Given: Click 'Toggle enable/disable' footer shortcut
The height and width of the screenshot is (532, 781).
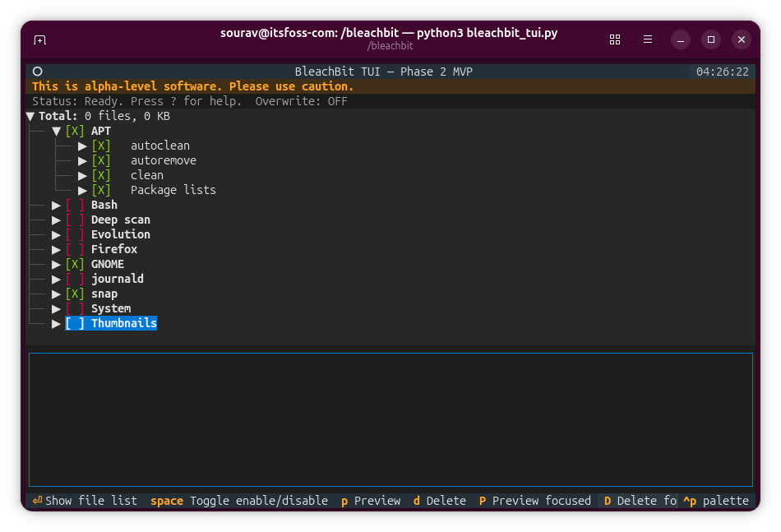Looking at the screenshot, I should 239,501.
